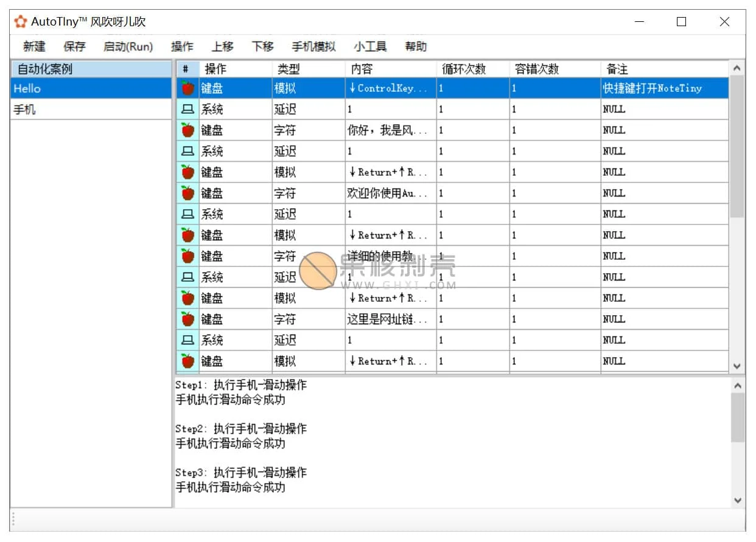
Task: Open the 保存 menu
Action: click(x=74, y=46)
